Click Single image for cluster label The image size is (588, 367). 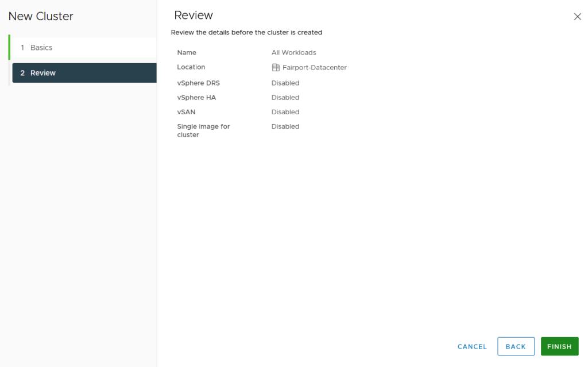tap(203, 130)
